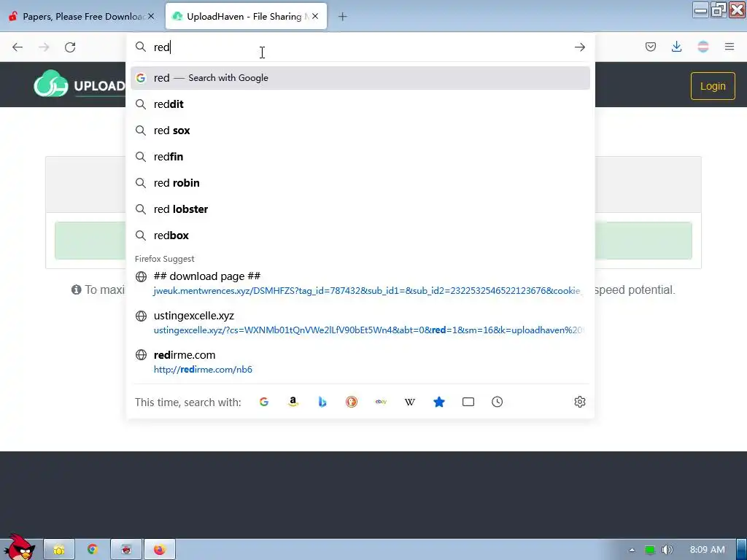Search this time with Amazon icon
747x560 pixels.
tap(293, 402)
